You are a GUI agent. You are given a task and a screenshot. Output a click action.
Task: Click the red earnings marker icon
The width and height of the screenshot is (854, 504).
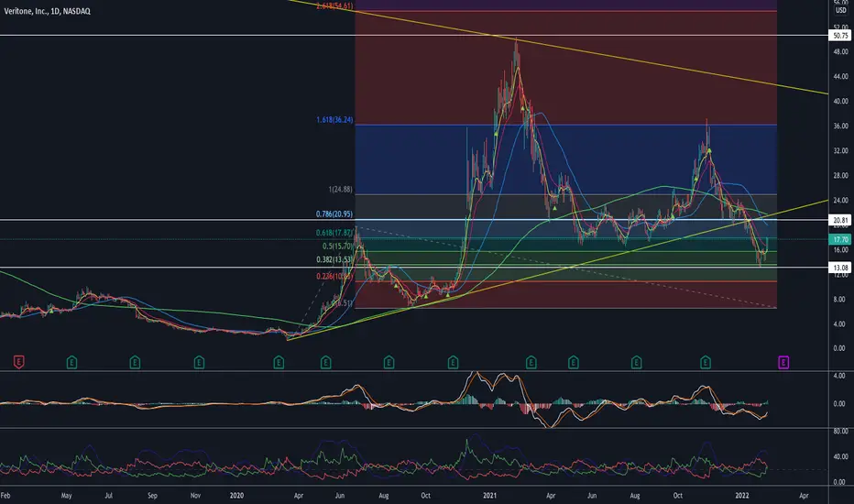pos(18,362)
